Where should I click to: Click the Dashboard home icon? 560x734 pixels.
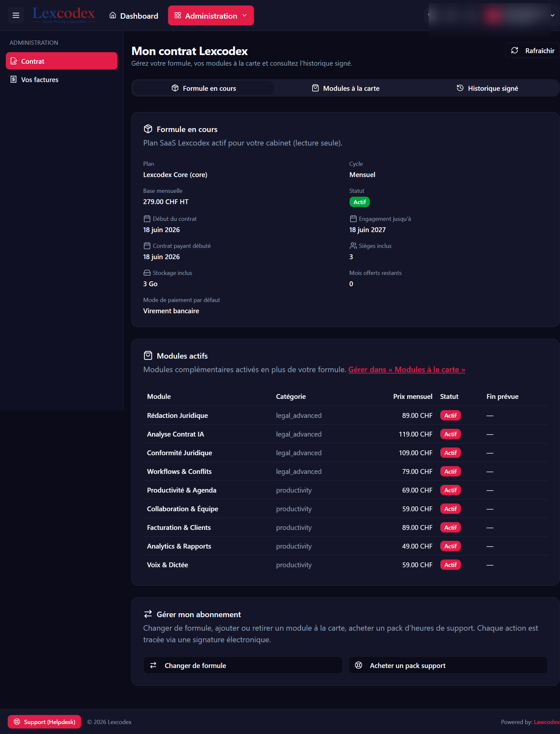pos(113,15)
